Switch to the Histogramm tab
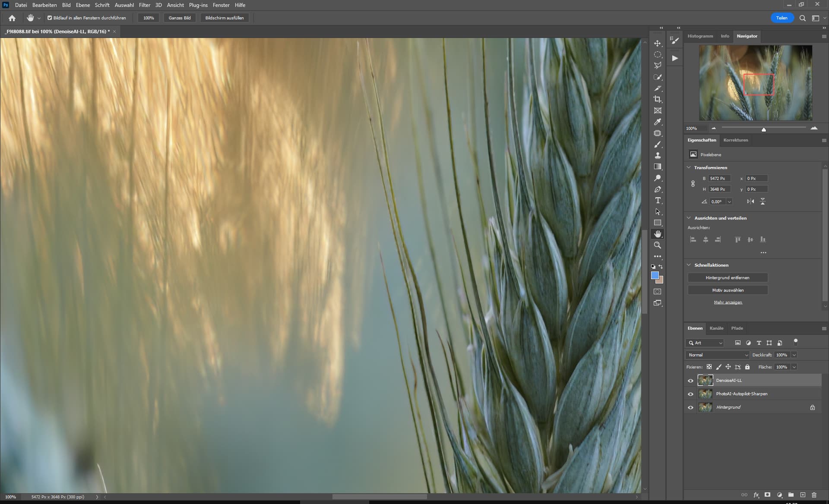The width and height of the screenshot is (829, 504). [x=700, y=36]
